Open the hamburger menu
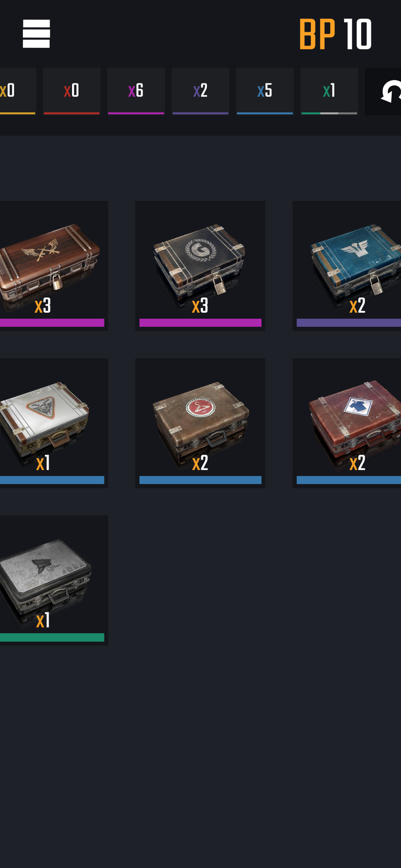This screenshot has width=401, height=868. [36, 34]
